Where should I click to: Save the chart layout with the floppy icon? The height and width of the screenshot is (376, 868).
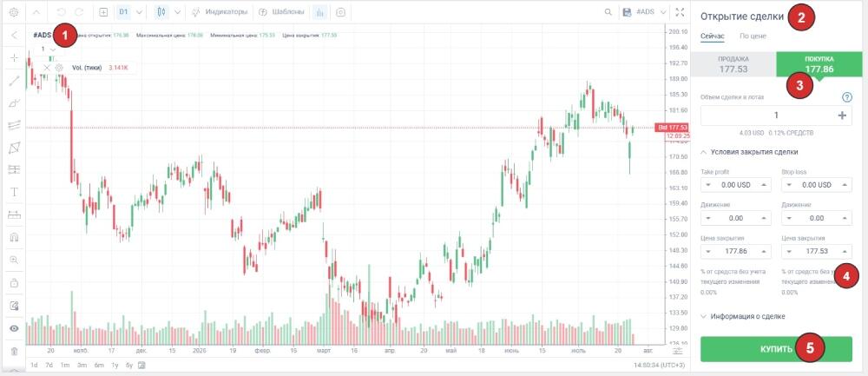[627, 11]
